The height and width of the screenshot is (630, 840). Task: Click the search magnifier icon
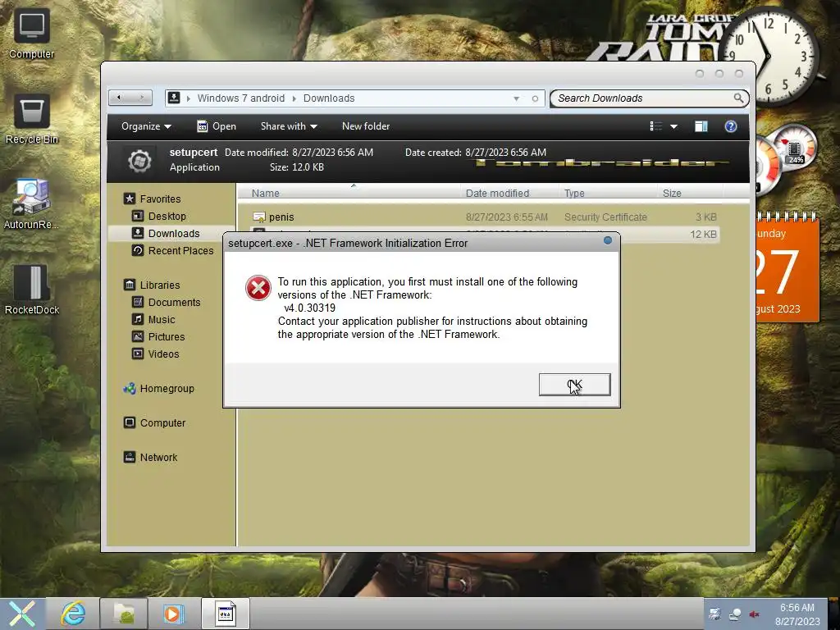tap(738, 98)
